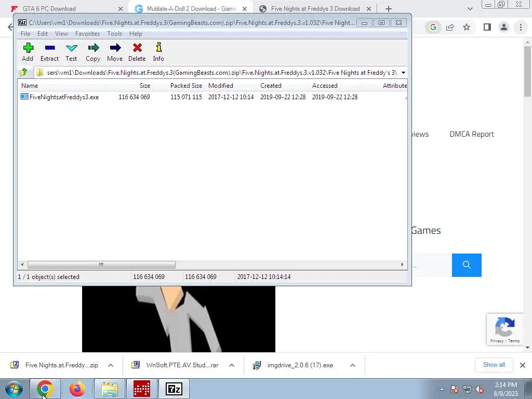Click into the 7-Zip address path field
This screenshot has height=399, width=532.
[217, 73]
